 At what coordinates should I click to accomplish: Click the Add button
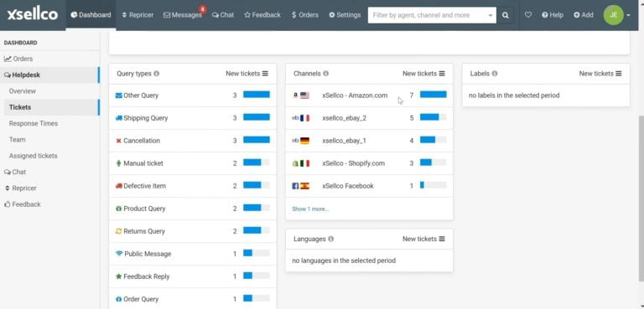(x=584, y=15)
